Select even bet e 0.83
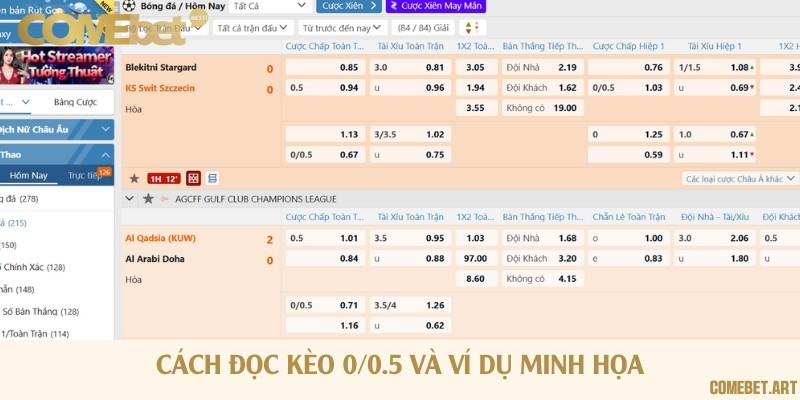The height and width of the screenshot is (400, 800). coord(629,259)
